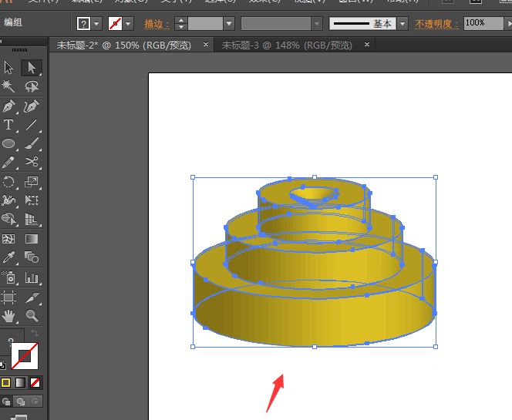512x420 pixels.
Task: Select the Rotate tool
Action: [x=8, y=182]
